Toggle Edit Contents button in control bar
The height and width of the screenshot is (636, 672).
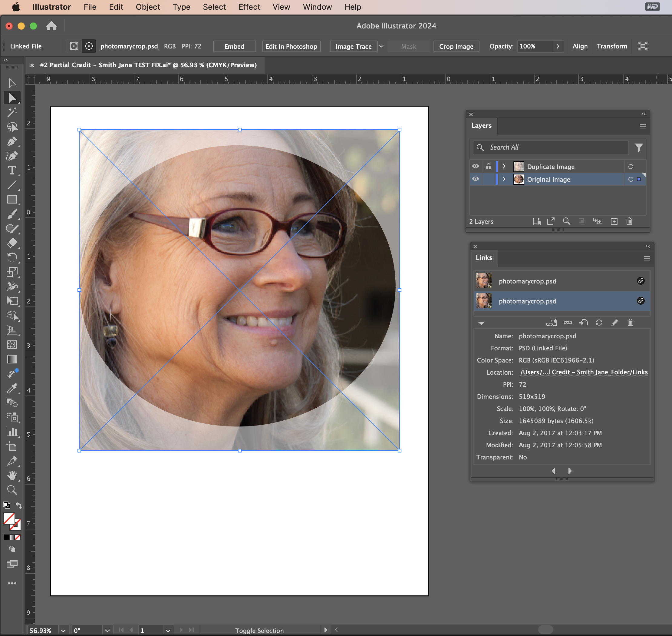pyautogui.click(x=89, y=46)
